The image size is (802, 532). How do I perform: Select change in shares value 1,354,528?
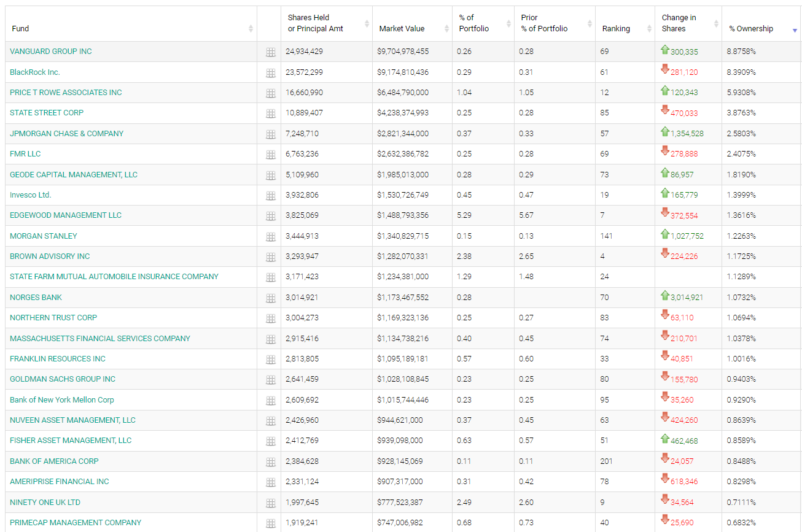[x=687, y=134]
